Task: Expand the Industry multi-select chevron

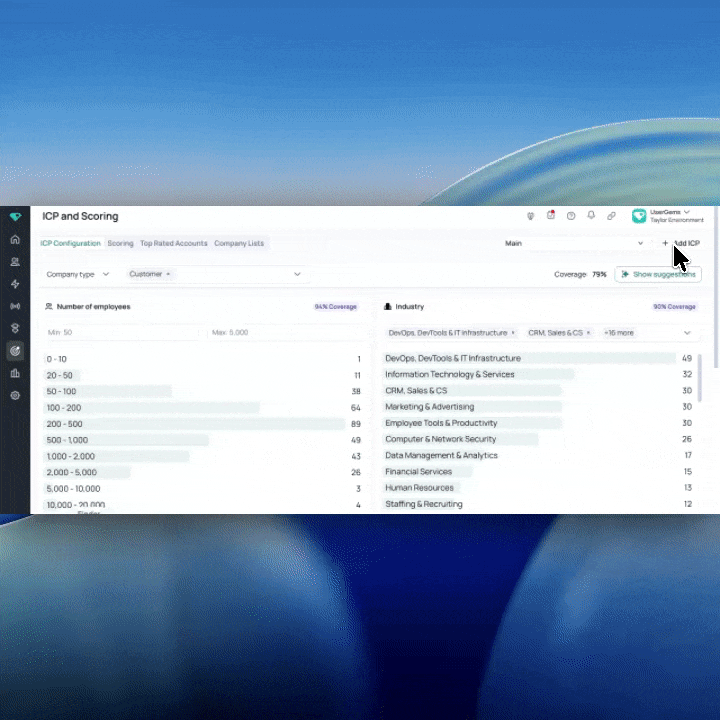Action: tap(687, 333)
